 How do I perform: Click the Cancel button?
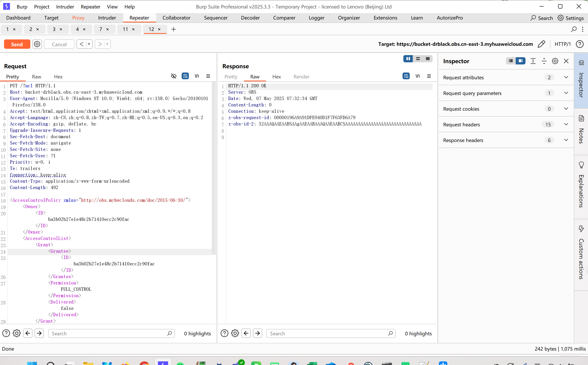click(x=59, y=44)
